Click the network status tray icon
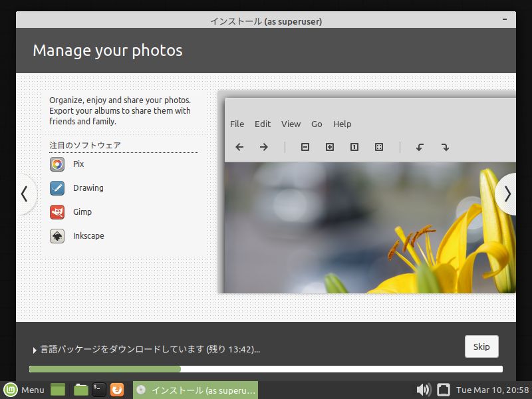Viewport: 532px width, 399px height. (443, 390)
